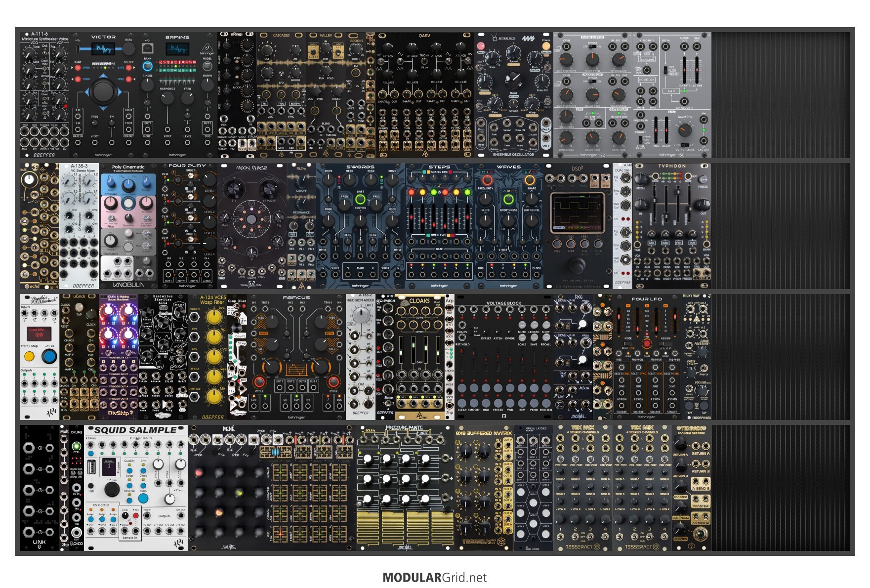Click the red SELECT button on Victor
Screen dimensions: 870x588
coord(128,68)
